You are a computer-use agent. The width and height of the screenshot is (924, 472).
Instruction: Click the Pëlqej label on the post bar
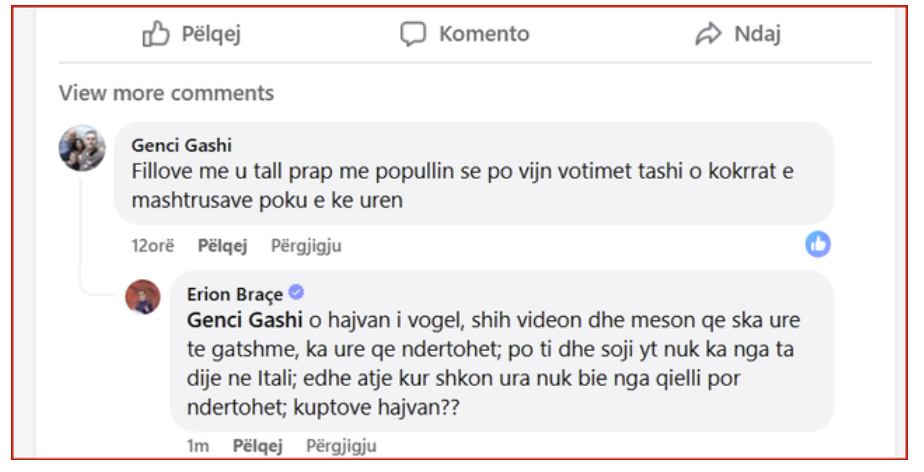click(212, 34)
